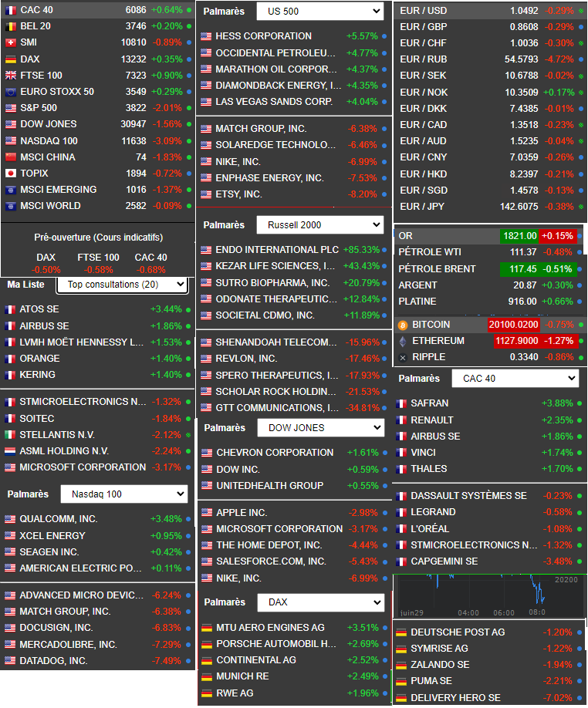Open the Top consultations (20) dropdown
588x708 pixels.
point(122,285)
